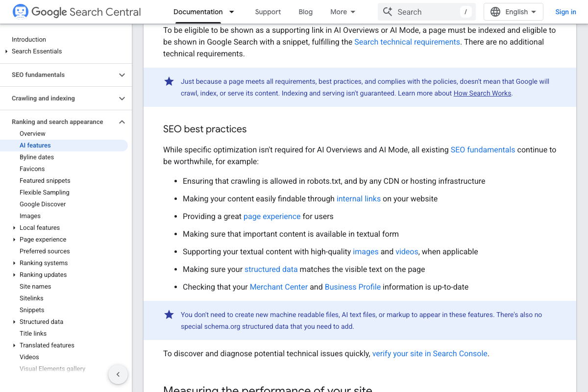Viewport: 588px width, 392px height.
Task: Open Preferred sources in the sidebar
Action: pyautogui.click(x=45, y=251)
